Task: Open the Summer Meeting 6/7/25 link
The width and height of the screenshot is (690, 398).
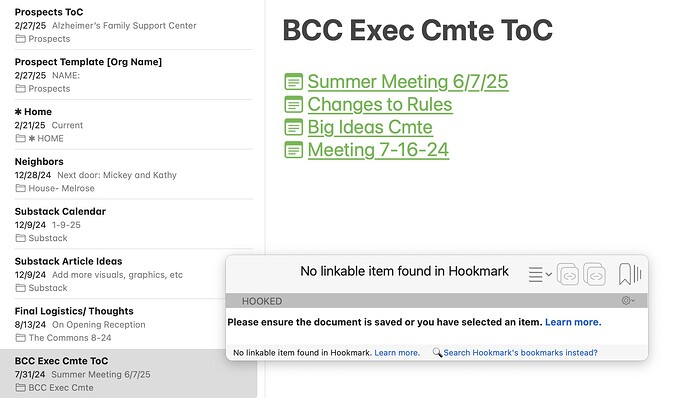Action: coord(408,81)
